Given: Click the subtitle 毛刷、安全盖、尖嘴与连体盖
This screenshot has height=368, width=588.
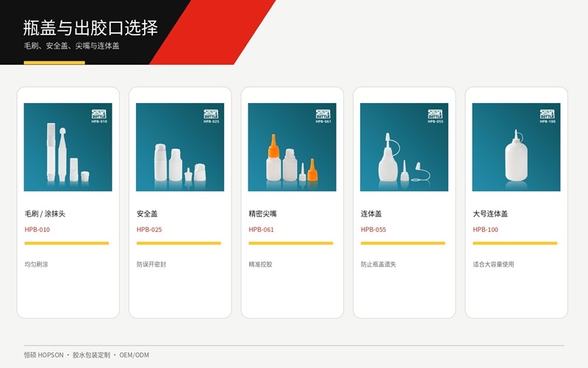Looking at the screenshot, I should coord(71,46).
